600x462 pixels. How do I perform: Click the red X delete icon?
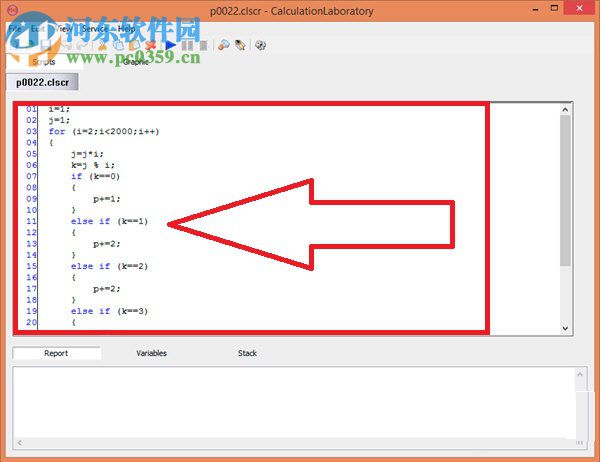(x=151, y=46)
